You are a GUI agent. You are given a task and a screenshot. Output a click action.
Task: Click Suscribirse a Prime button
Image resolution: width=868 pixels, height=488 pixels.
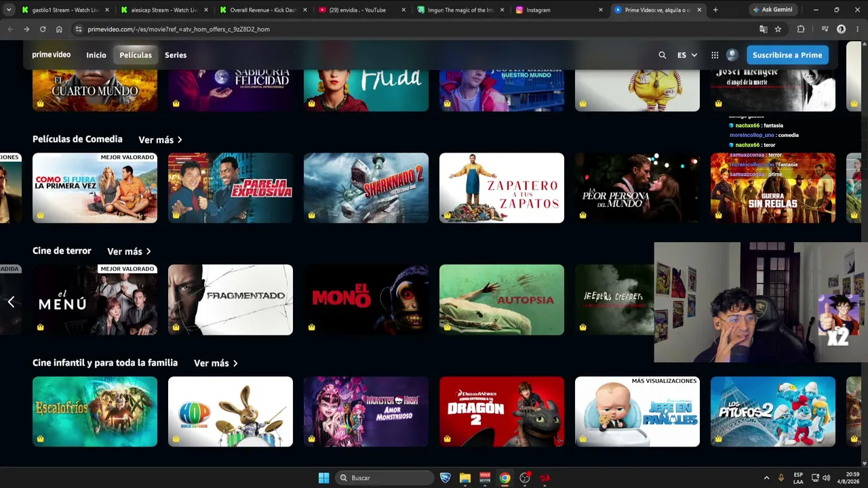pos(787,55)
